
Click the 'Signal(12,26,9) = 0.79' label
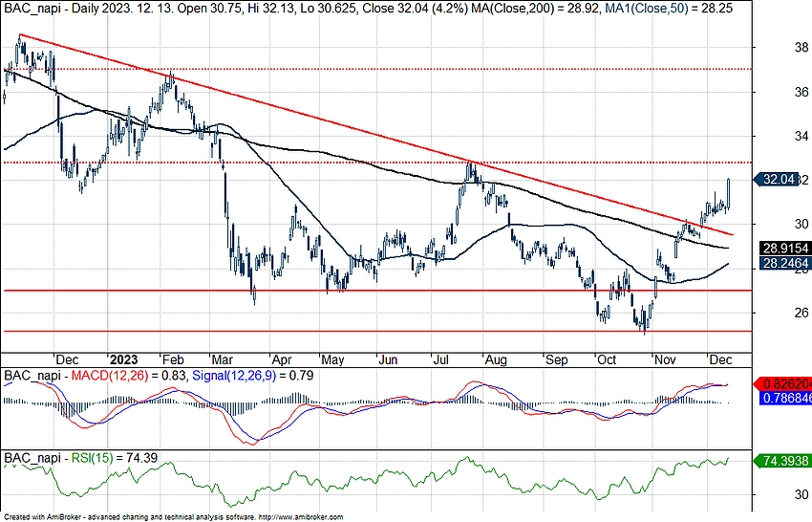click(253, 376)
